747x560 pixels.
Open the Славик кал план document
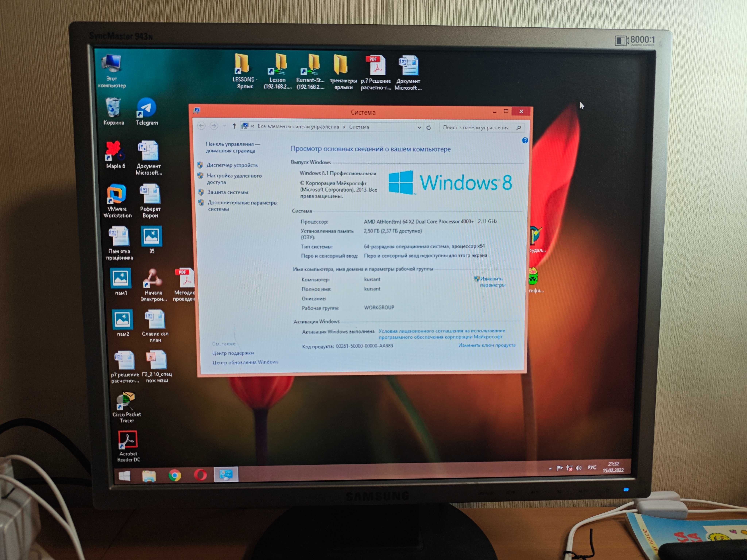click(x=155, y=326)
